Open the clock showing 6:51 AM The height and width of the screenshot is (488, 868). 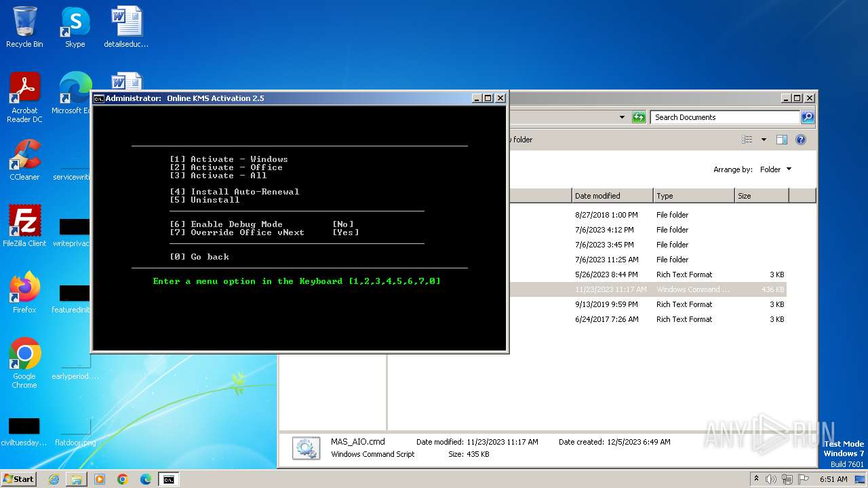click(x=833, y=479)
